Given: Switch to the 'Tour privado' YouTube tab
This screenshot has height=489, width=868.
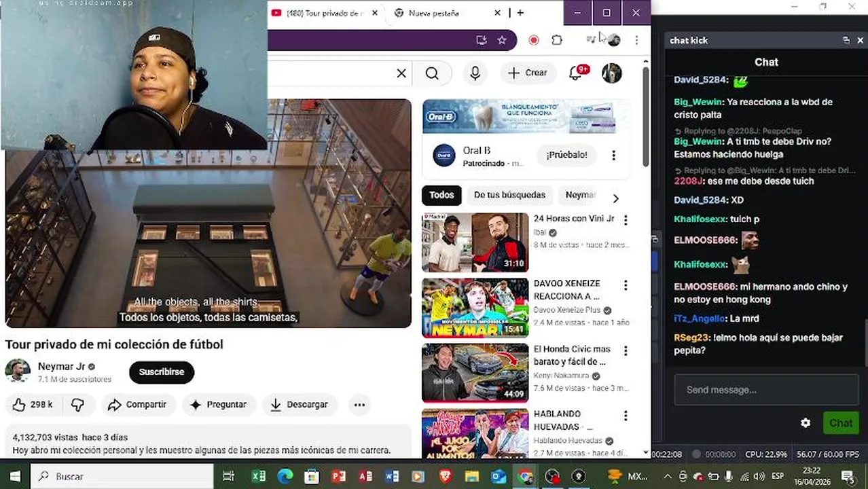Looking at the screenshot, I should (x=318, y=13).
